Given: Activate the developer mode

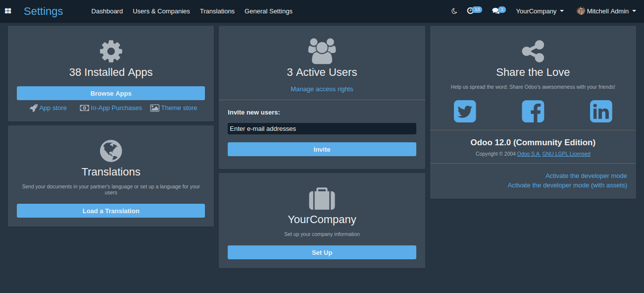Looking at the screenshot, I should [586, 176].
